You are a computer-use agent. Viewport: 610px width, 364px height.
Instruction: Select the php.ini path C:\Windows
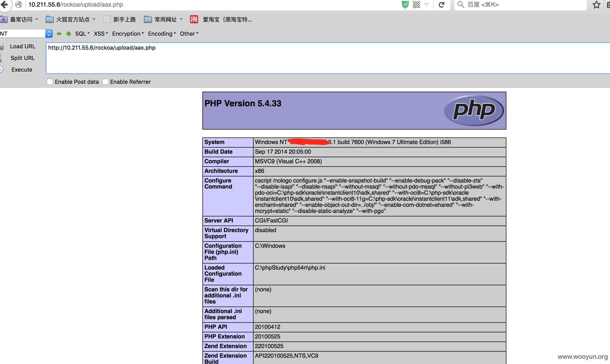pyautogui.click(x=270, y=246)
